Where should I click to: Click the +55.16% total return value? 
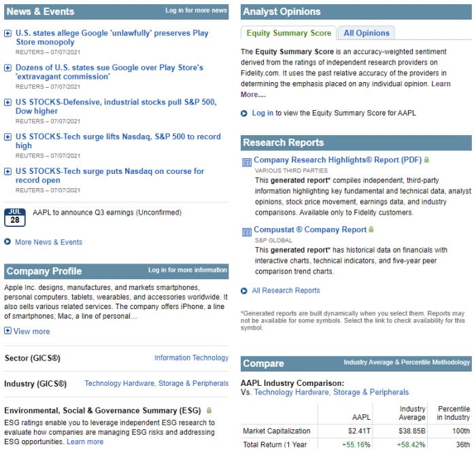(356, 445)
